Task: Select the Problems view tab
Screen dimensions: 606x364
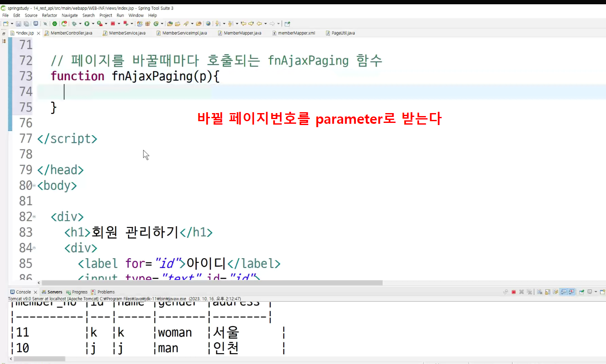Action: point(103,292)
